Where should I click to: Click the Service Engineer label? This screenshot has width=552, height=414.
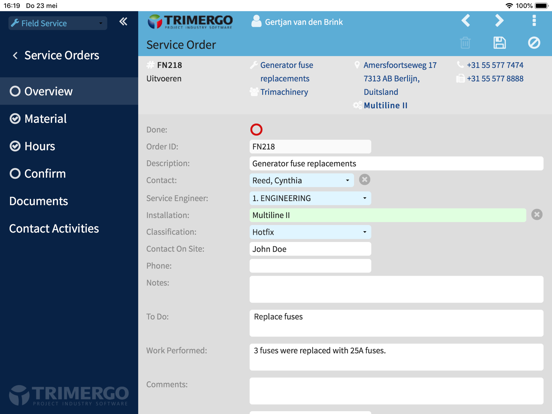(177, 199)
